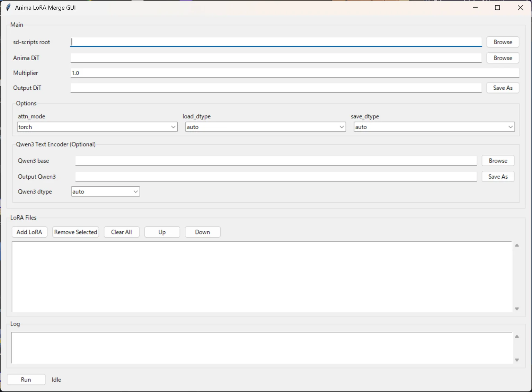The height and width of the screenshot is (392, 532).
Task: Click the LoRA list scrollbar up arrow
Action: 517,245
